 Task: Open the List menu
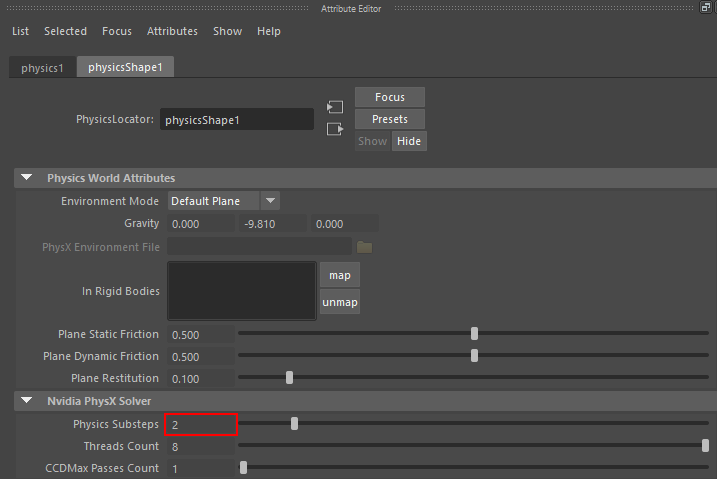tap(20, 31)
